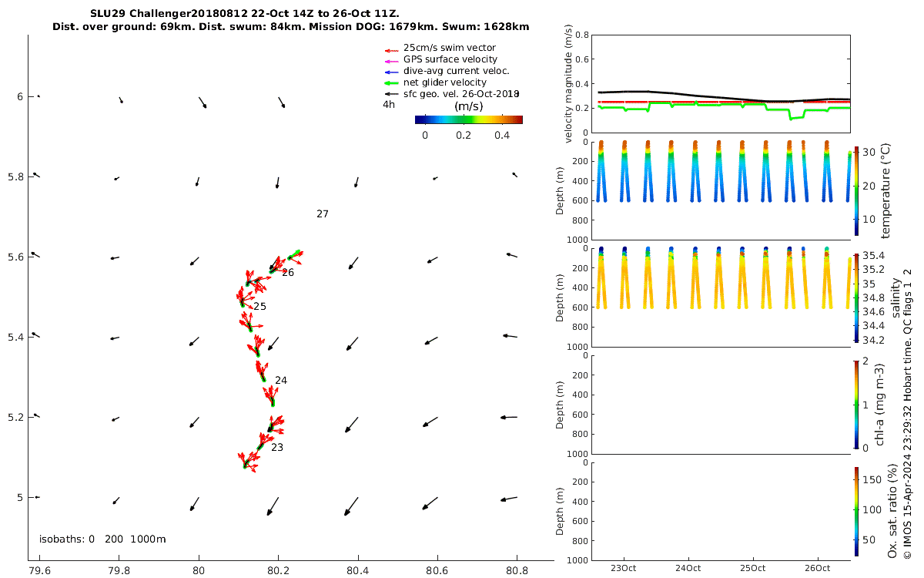Click the '30' tick on temperature color bar

[868, 153]
